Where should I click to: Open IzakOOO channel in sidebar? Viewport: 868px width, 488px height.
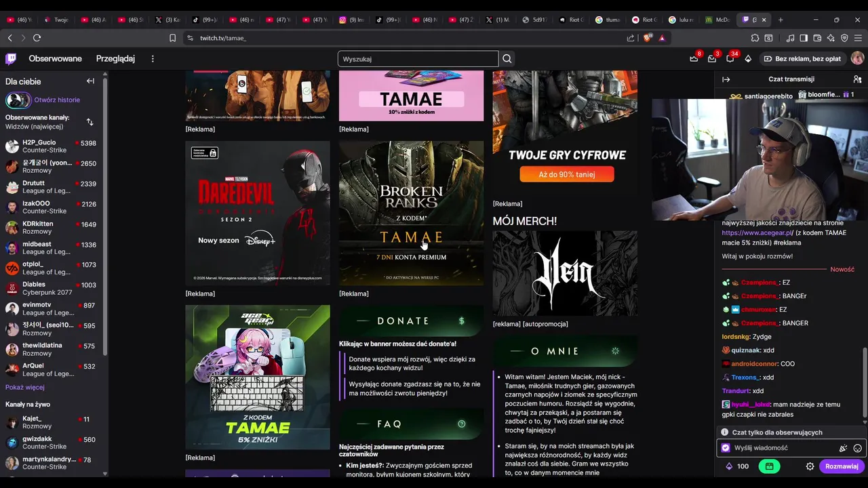[x=51, y=207]
